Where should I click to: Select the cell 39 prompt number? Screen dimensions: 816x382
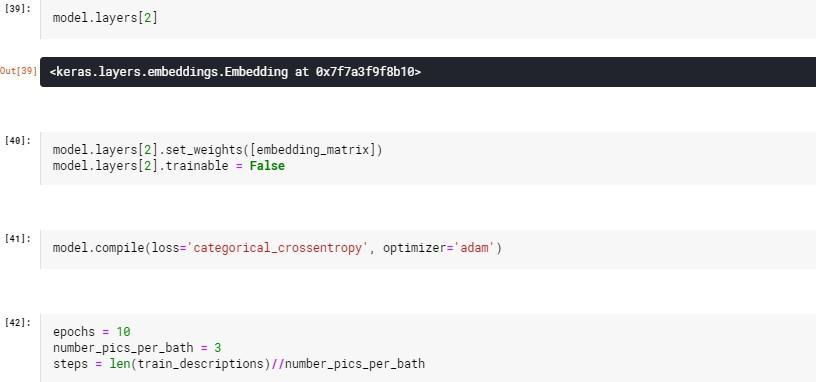click(18, 9)
